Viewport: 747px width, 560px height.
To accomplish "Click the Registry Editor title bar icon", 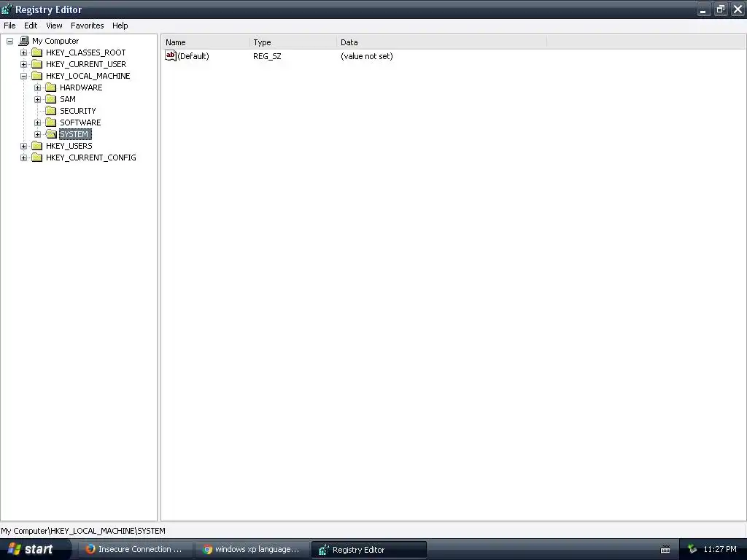I will tap(7, 9).
